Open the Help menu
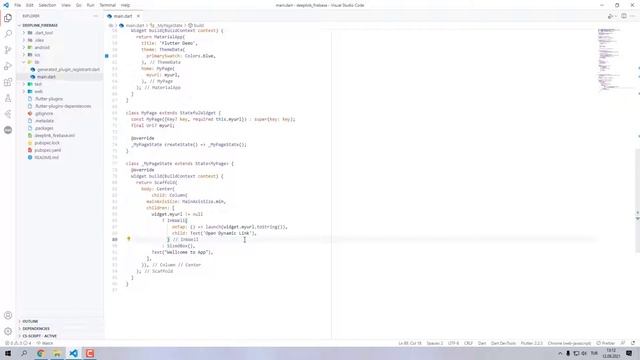This screenshot has width=640, height=360. tap(125, 5)
